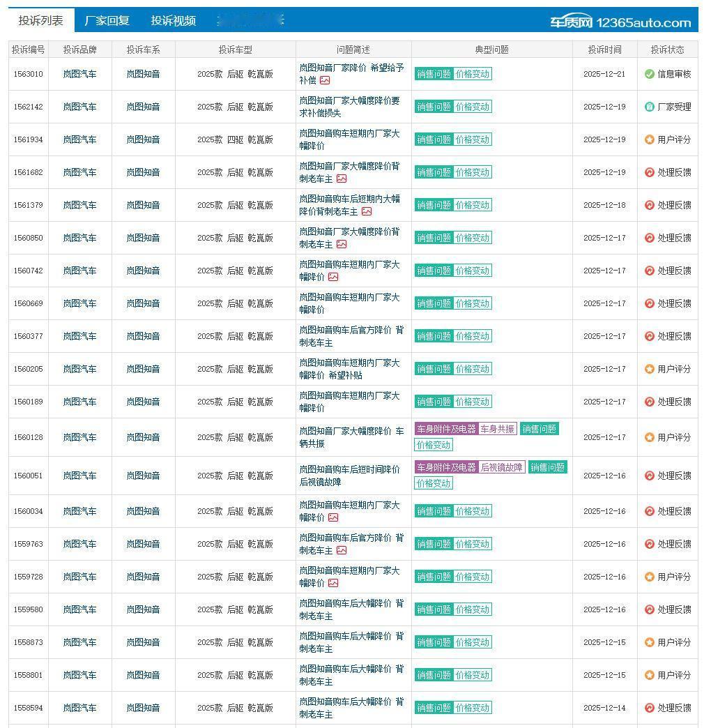711x728 pixels.
Task: Click the 销售问题 tag in row 1563010
Action: click(434, 74)
